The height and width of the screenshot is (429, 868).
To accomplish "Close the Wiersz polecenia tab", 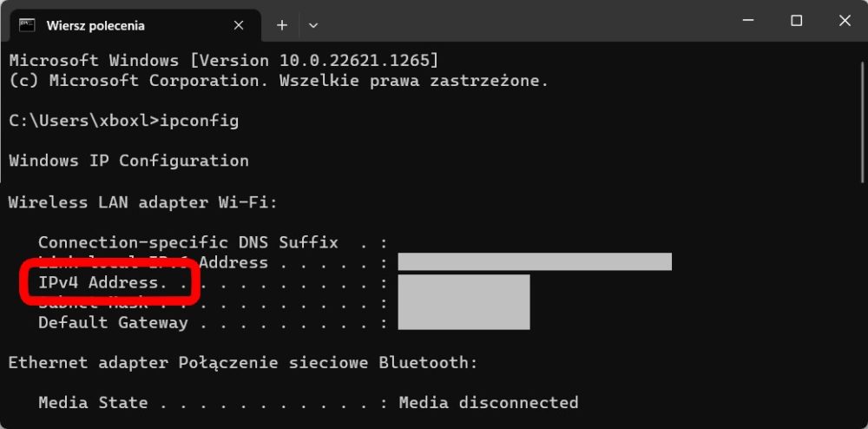I will click(239, 25).
